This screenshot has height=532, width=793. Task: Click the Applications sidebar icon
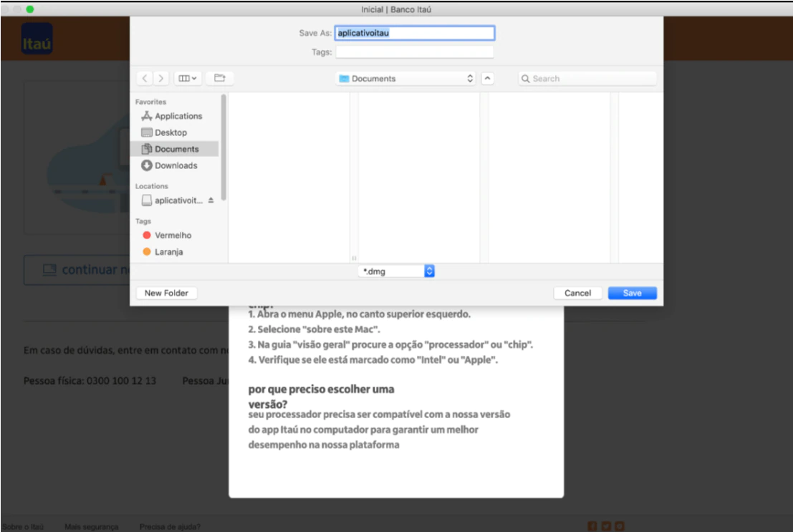pos(147,116)
